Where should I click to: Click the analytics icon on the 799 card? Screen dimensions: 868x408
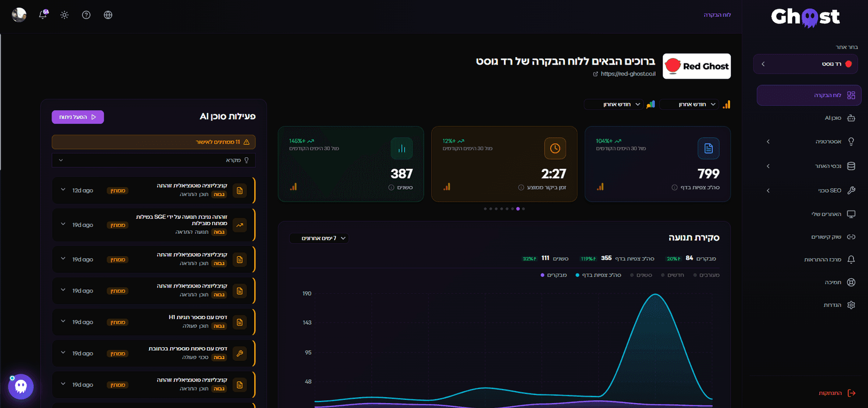[600, 187]
